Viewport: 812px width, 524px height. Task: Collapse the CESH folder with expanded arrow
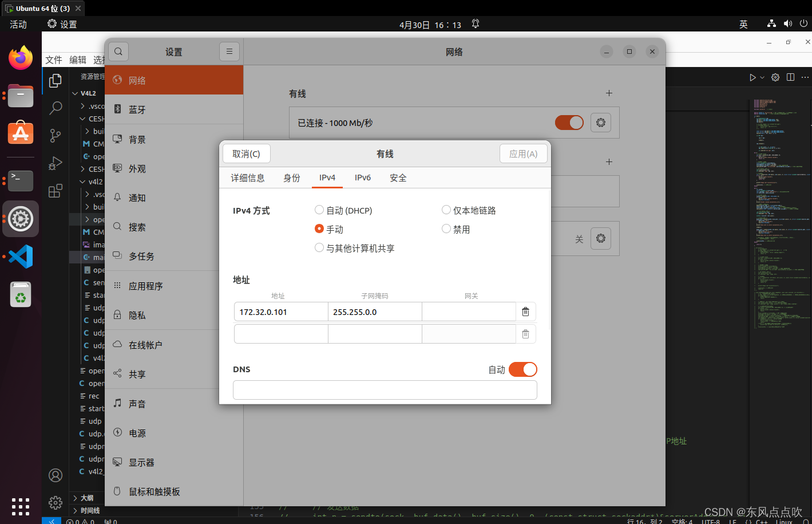83,119
